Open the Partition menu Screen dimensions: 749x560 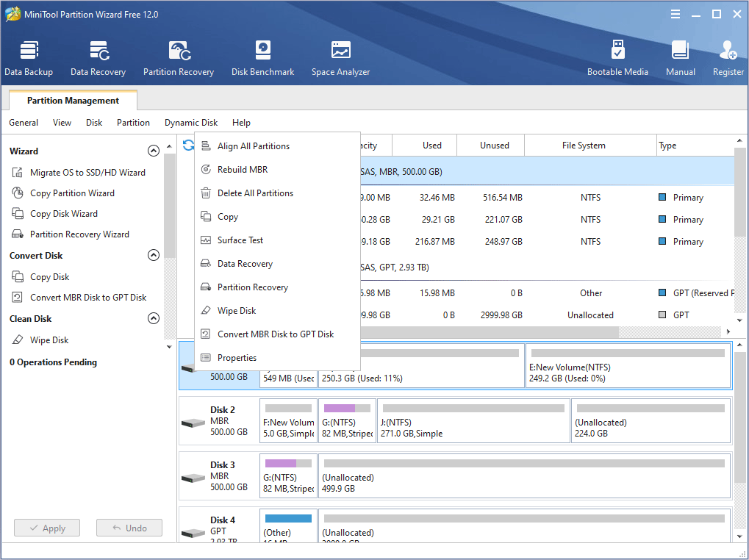133,123
